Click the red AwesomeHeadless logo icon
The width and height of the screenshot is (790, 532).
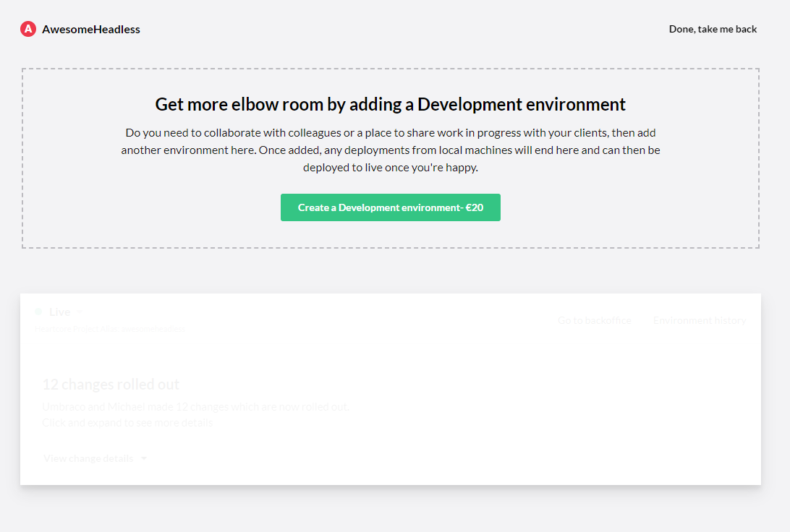(x=28, y=30)
